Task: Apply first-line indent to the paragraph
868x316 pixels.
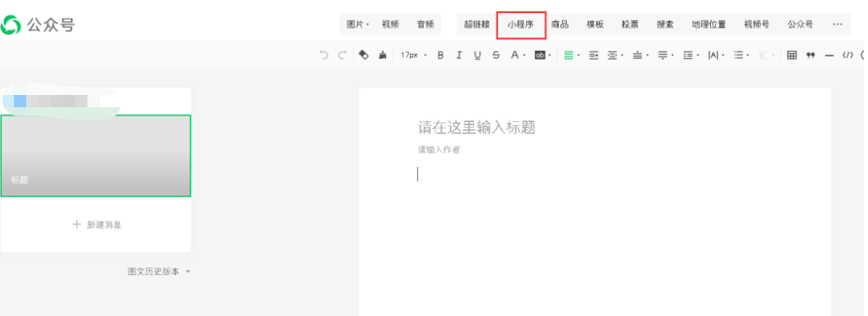Action: click(593, 55)
